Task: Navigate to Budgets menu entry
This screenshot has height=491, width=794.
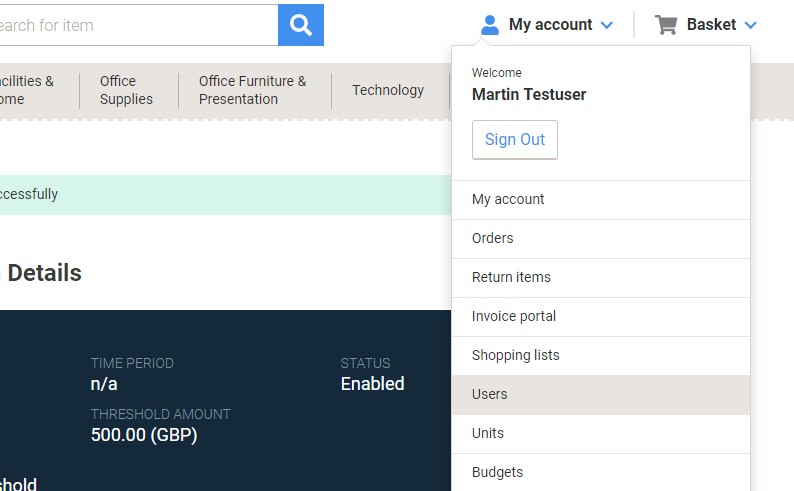Action: click(x=497, y=472)
